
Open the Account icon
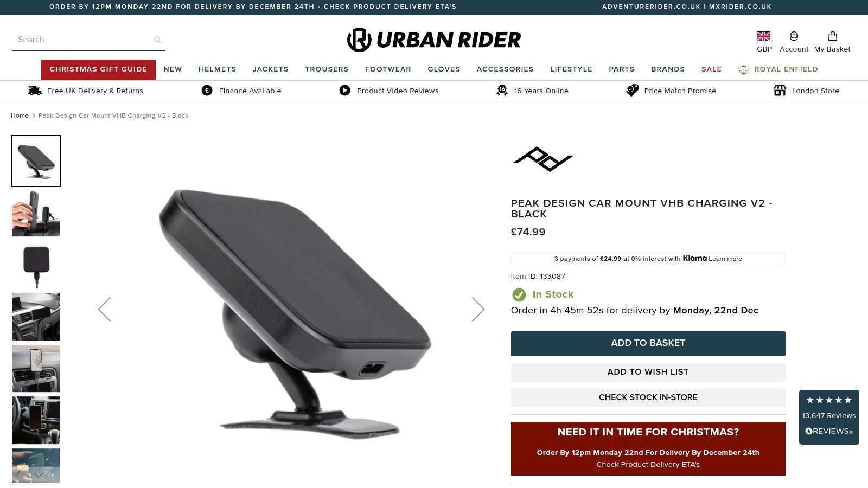[x=794, y=36]
